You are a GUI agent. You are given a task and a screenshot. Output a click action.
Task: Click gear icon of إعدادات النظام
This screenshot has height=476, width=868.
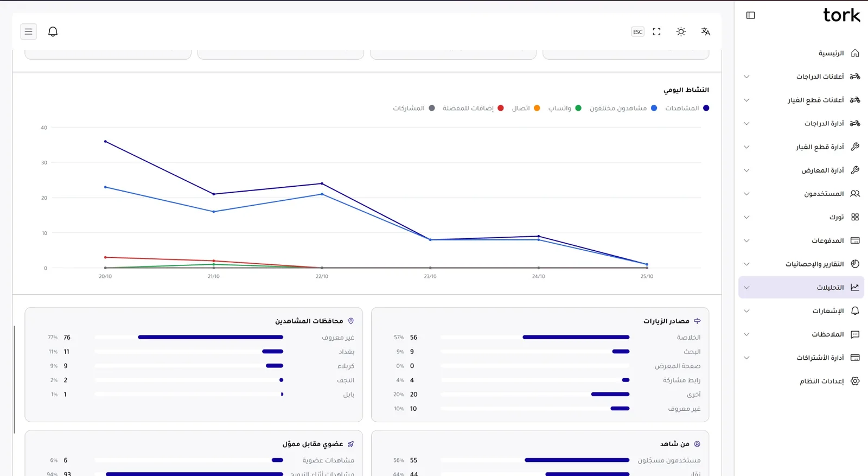855,381
